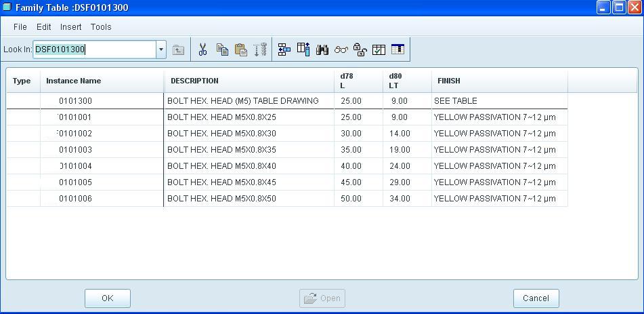Click the d78 value 40.00 cell
The image size is (644, 314).
tap(358, 166)
